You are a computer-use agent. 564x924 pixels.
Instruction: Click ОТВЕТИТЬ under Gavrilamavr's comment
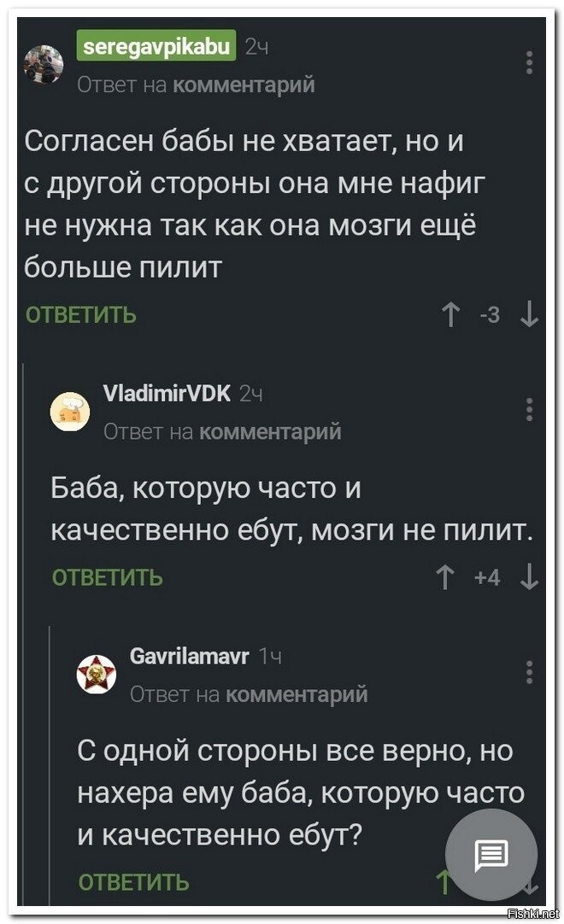click(134, 882)
